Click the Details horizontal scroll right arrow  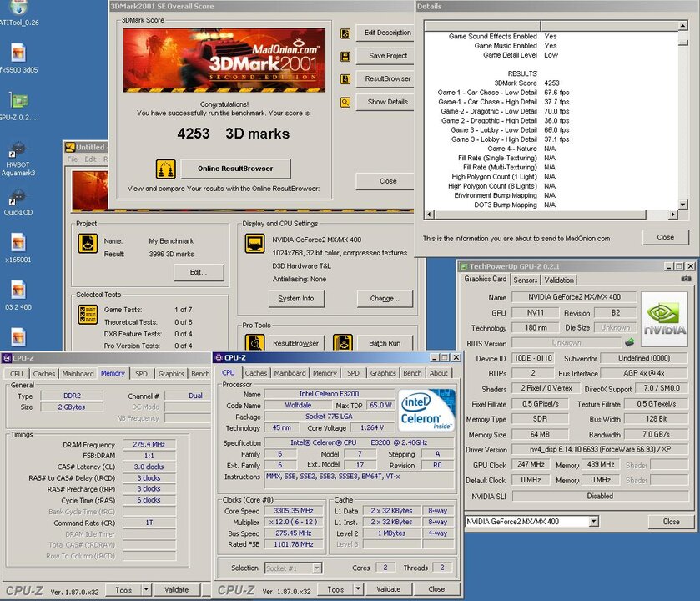[x=672, y=215]
